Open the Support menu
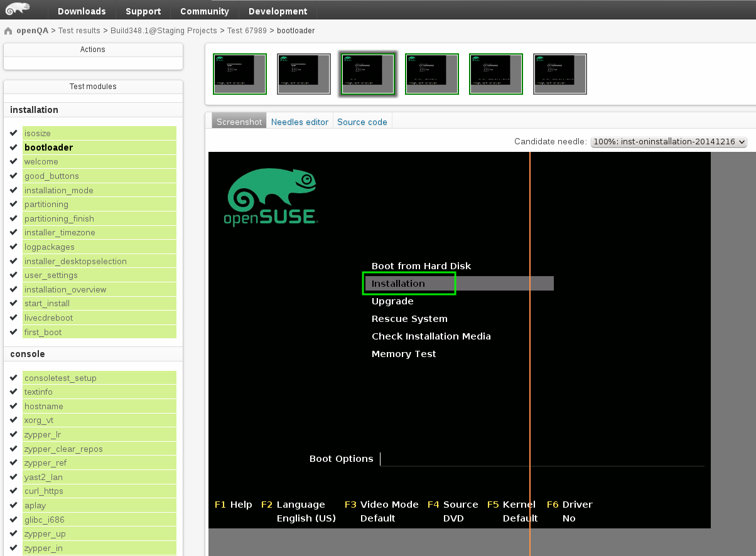756x556 pixels. point(143,11)
